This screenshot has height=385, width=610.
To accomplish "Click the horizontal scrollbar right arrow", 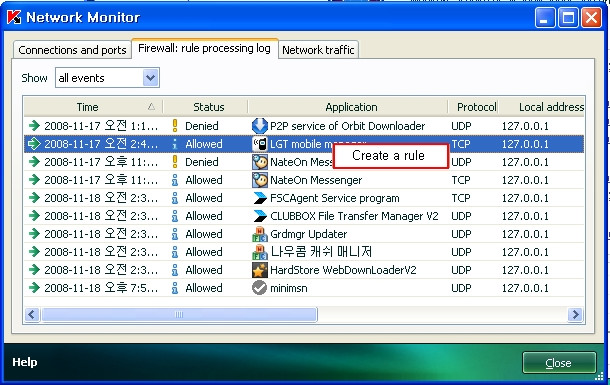I will pyautogui.click(x=575, y=314).
